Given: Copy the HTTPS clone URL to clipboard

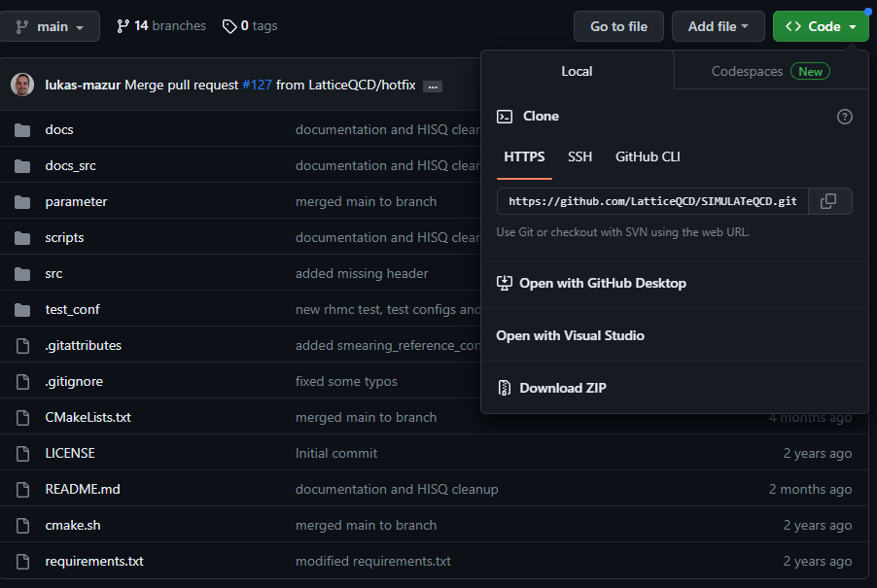Looking at the screenshot, I should pos(829,201).
